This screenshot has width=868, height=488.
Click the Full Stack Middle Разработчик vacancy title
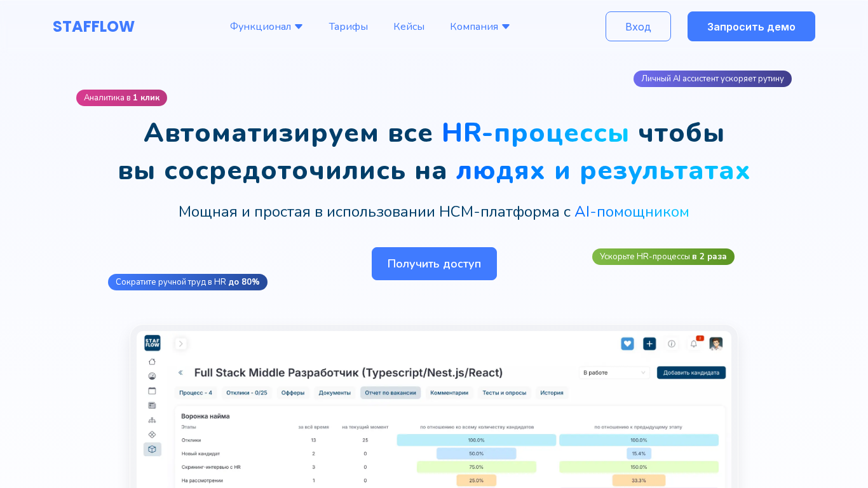pos(348,372)
